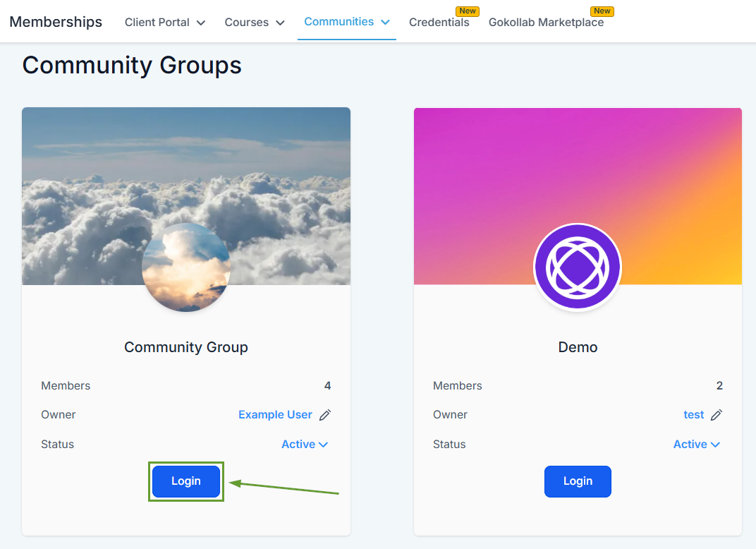The image size is (756, 549).
Task: Click the New badge above Credentials
Action: tap(467, 11)
